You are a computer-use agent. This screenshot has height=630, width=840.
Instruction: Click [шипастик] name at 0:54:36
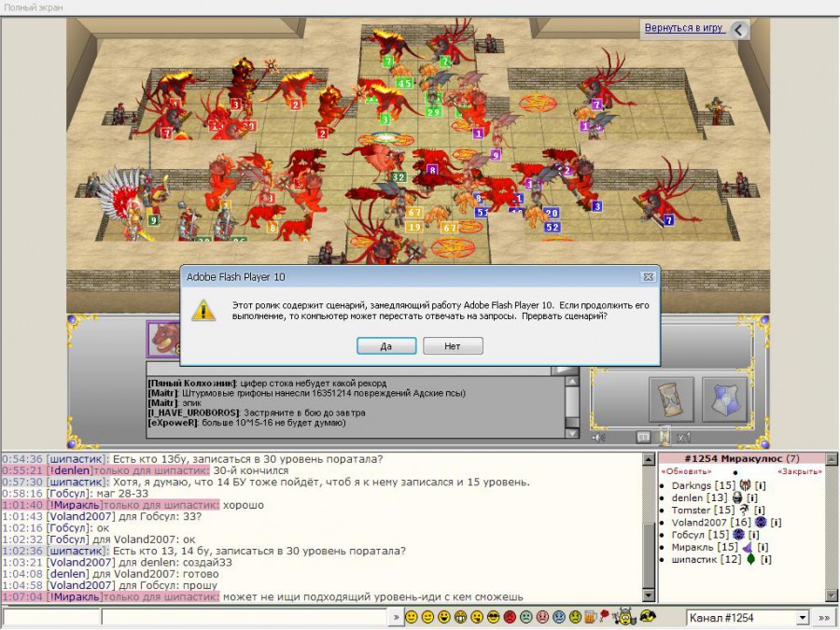[x=77, y=459]
